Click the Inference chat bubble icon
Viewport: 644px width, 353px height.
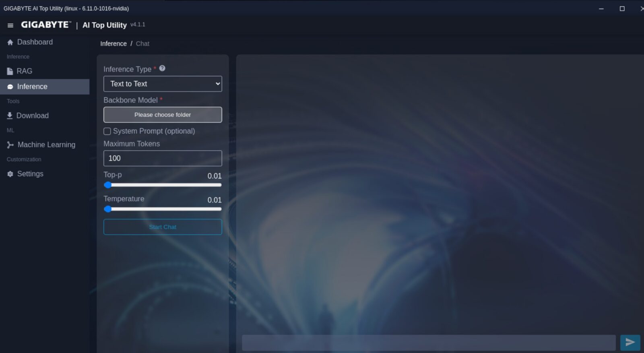[10, 87]
